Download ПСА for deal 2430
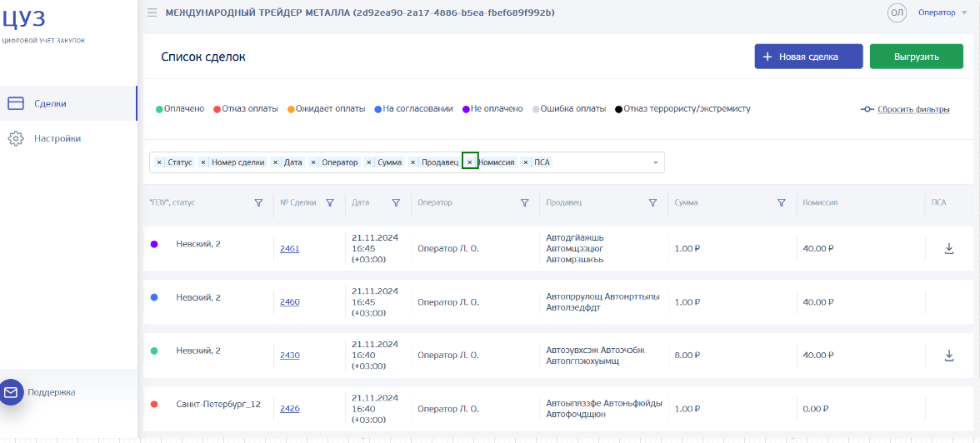 [x=948, y=356]
